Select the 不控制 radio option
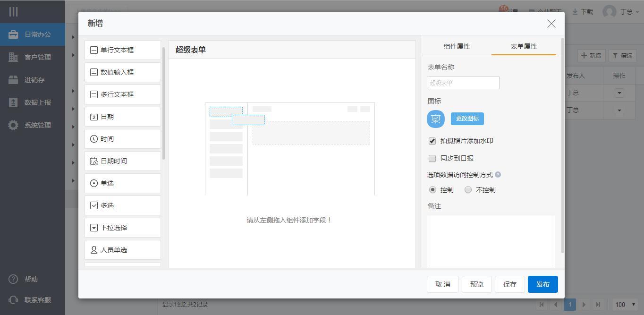The image size is (644, 315). coord(468,190)
